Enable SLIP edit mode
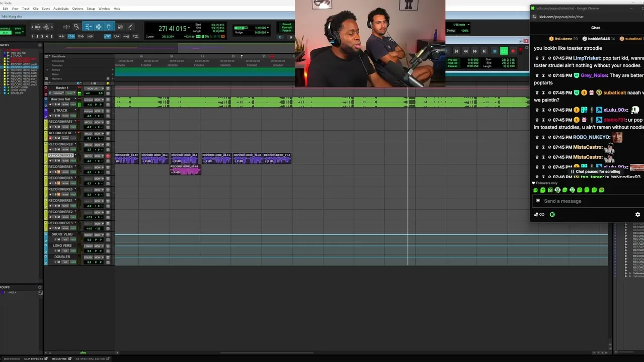 [x=5, y=33]
